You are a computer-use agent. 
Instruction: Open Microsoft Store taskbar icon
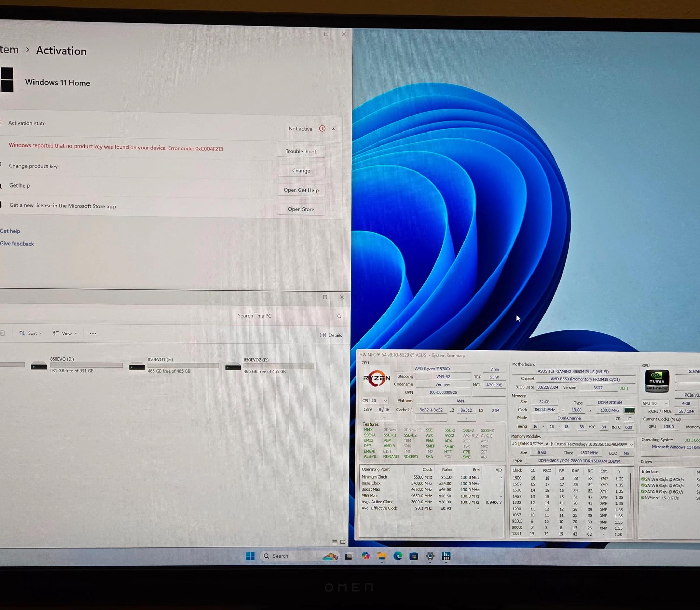[x=414, y=556]
